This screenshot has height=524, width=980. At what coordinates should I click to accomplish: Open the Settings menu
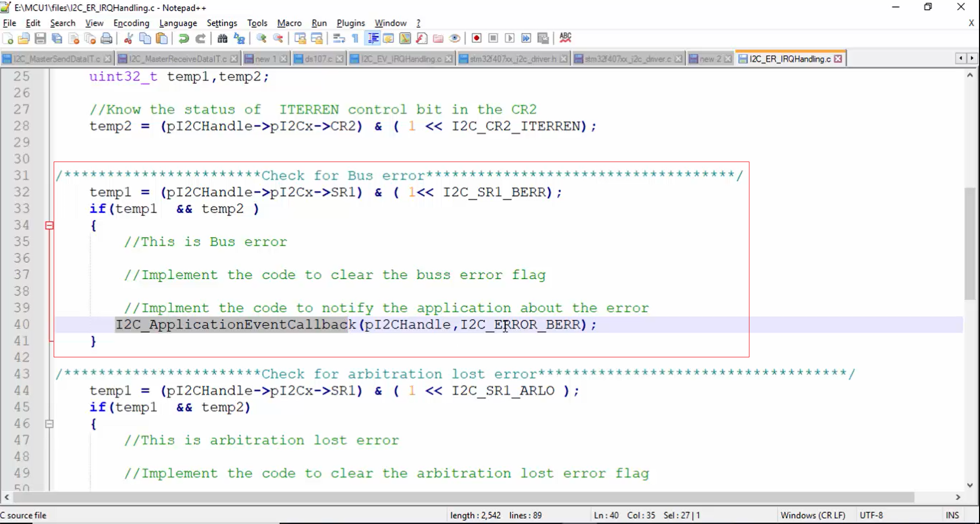point(222,23)
